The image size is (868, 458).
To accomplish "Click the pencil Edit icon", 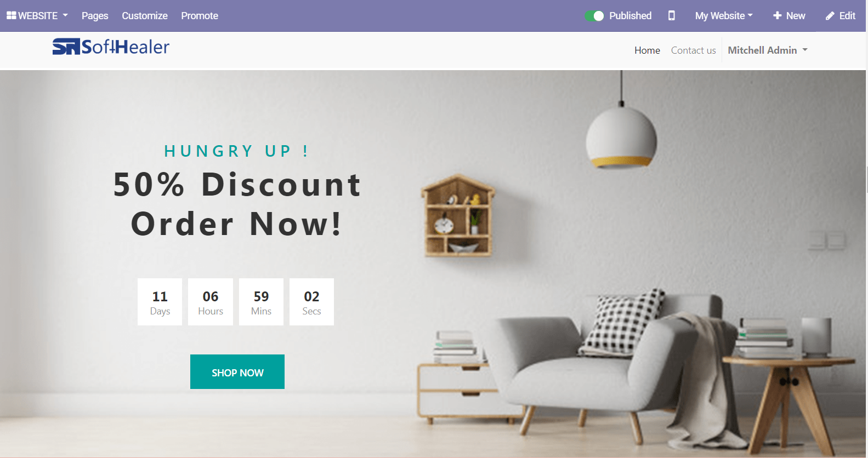I will click(830, 16).
